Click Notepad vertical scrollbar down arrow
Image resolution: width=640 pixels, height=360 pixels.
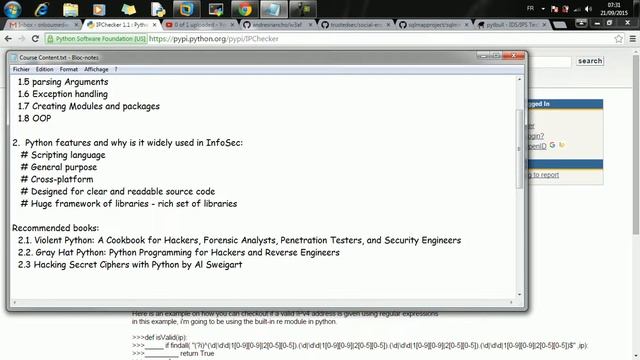(x=519, y=294)
